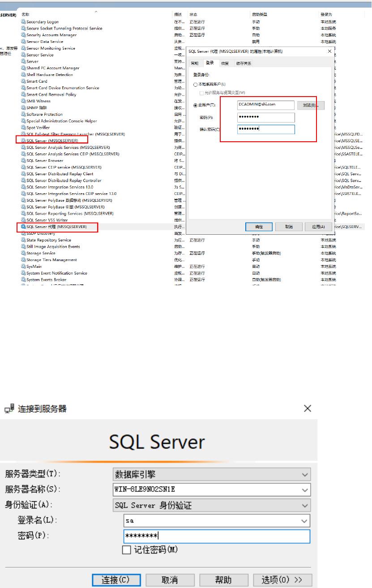The image size is (372, 588).
Task: Click the gear icon of Security Accounts Manager
Action: coord(23,35)
